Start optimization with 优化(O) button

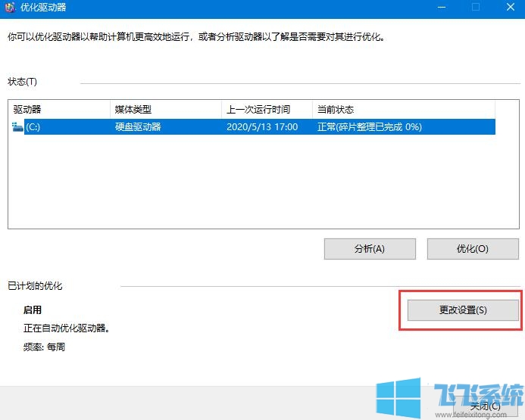473,249
